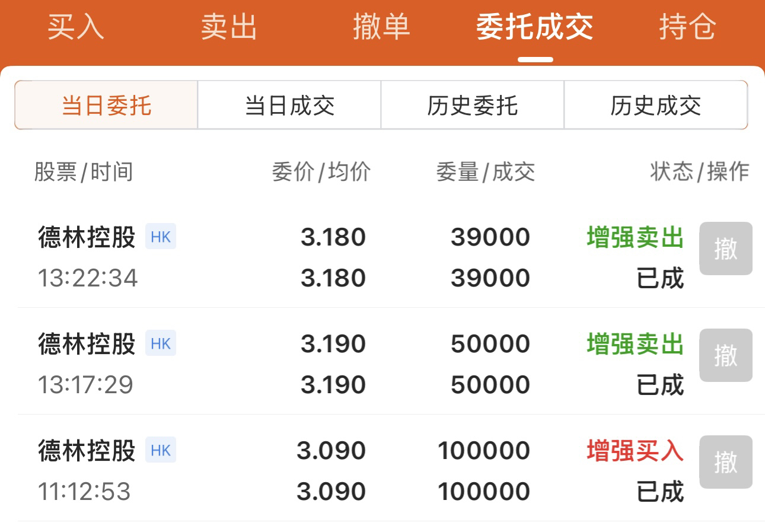Open the 买入 tab
Image resolution: width=765 pixels, height=532 pixels.
click(x=76, y=27)
